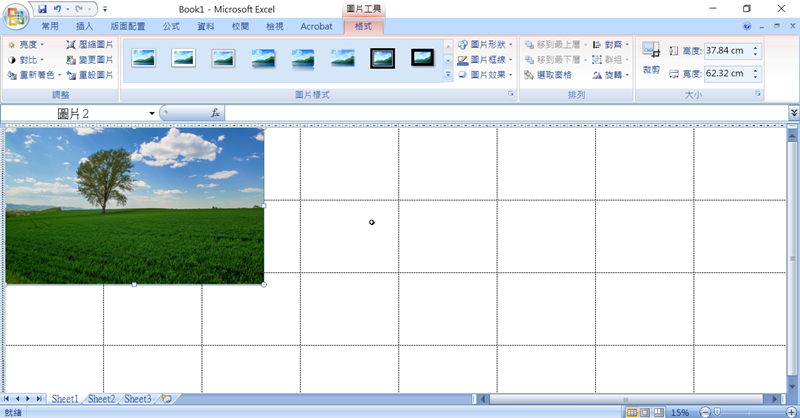800x418 pixels.
Task: Open the 校閱 tab
Action: click(240, 26)
